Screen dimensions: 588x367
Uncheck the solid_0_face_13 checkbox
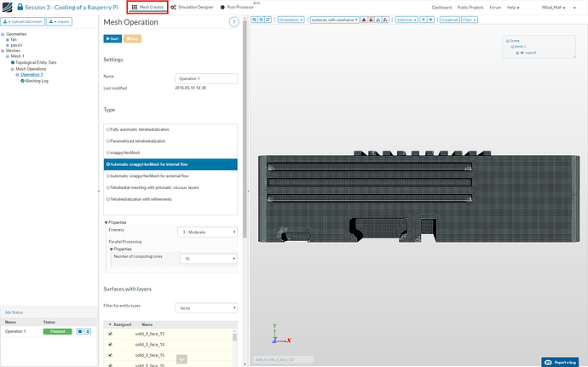pos(110,334)
